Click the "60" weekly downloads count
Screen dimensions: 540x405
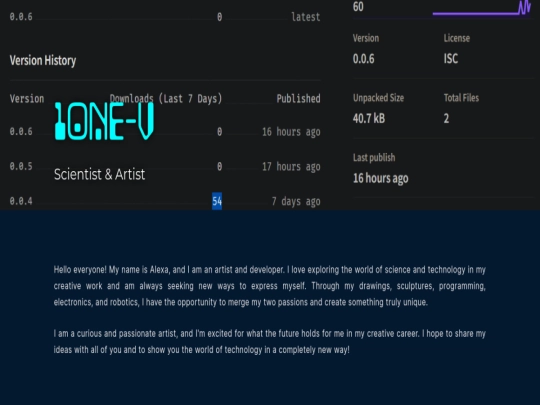click(x=358, y=7)
